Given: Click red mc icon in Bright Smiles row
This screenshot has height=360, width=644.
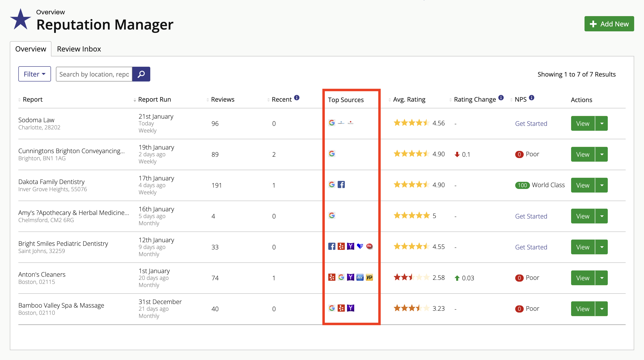Looking at the screenshot, I should 369,246.
